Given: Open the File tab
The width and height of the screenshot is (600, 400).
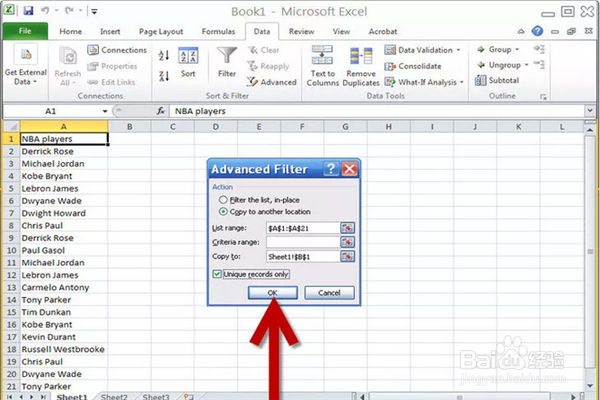Looking at the screenshot, I should [25, 31].
